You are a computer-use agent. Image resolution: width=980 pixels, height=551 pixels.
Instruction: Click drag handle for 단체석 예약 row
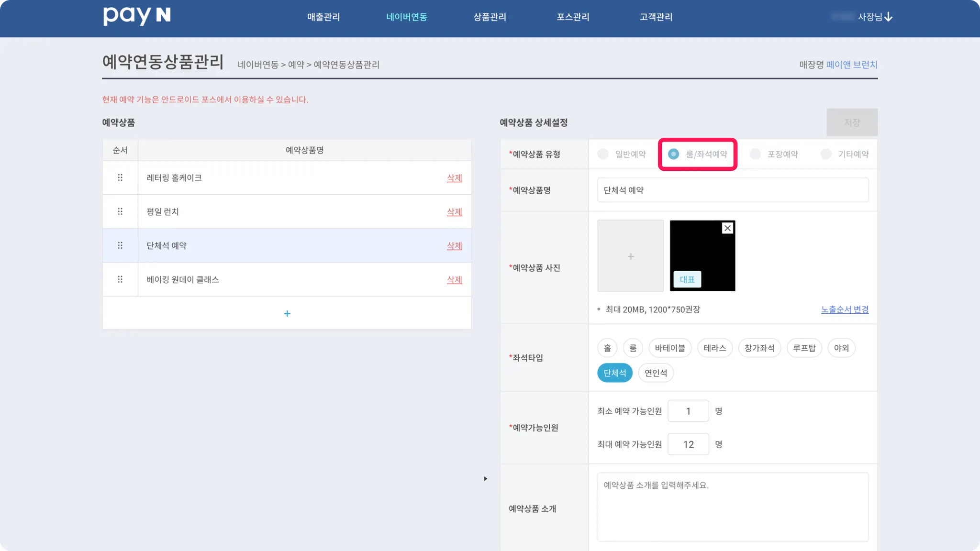click(x=120, y=245)
